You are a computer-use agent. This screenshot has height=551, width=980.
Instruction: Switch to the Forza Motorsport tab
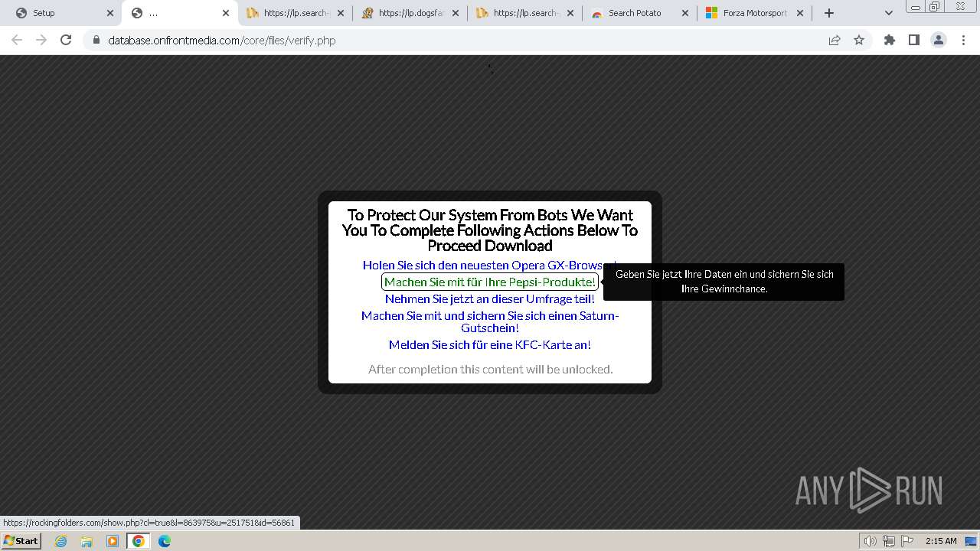tap(754, 13)
